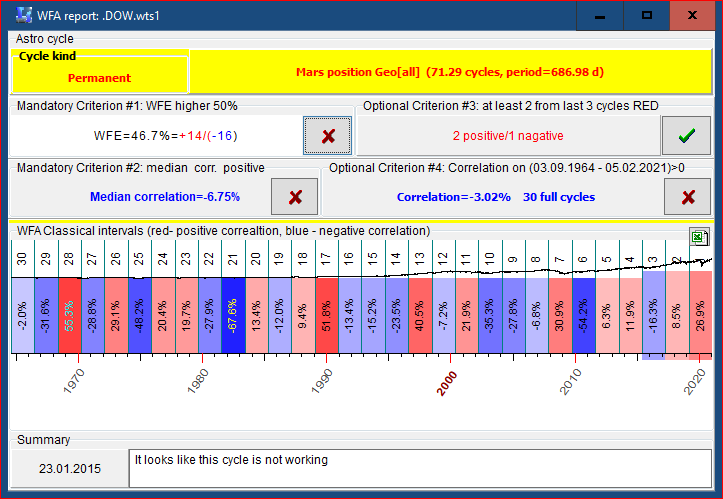Click cycle number 10 header cell
The height and width of the screenshot is (499, 723).
point(490,259)
